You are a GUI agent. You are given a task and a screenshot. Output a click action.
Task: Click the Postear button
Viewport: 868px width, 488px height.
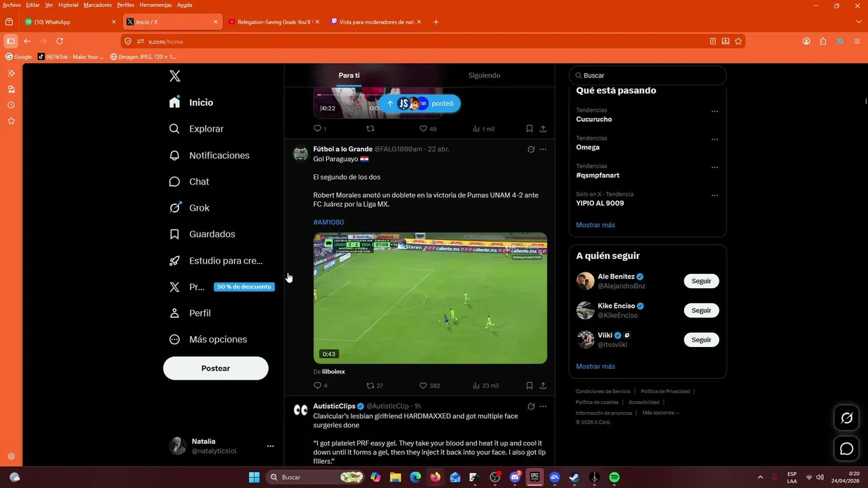click(216, 368)
